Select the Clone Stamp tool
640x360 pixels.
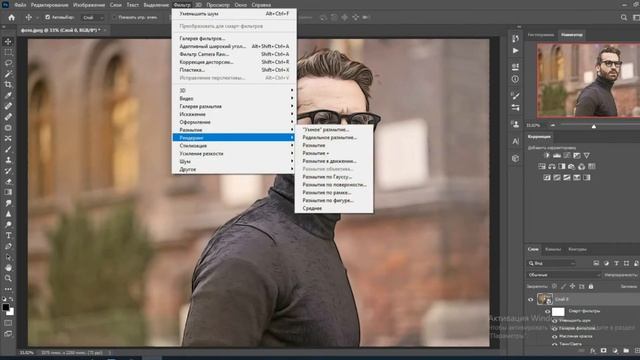[x=8, y=160]
